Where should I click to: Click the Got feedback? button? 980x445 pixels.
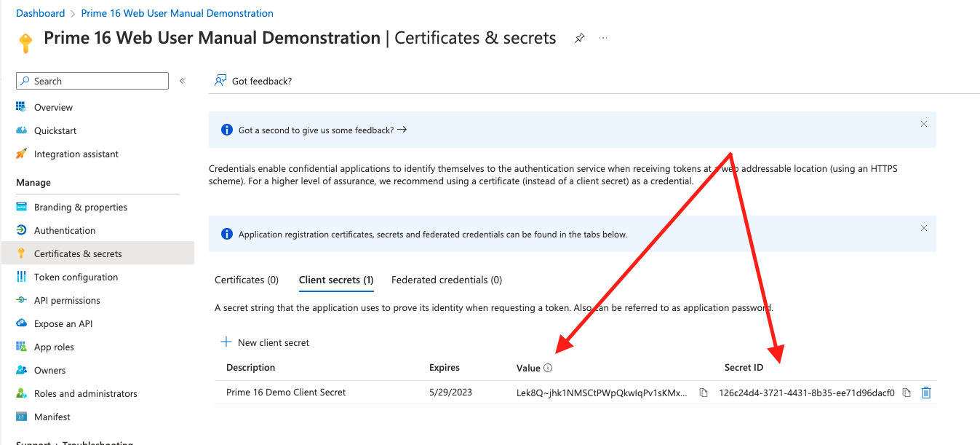click(253, 81)
